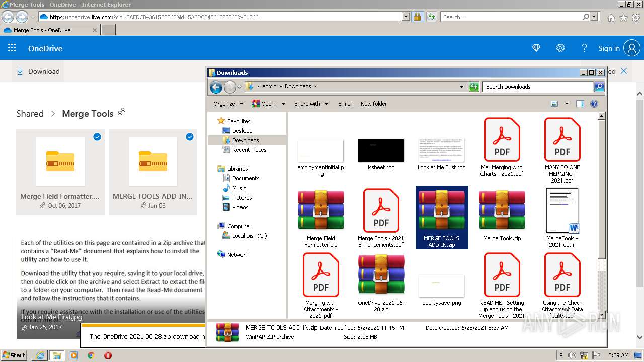Image resolution: width=644 pixels, height=362 pixels.
Task: Uncheck the MERGE TOOLS ADD-IN folder checkbox
Action: coord(190,137)
